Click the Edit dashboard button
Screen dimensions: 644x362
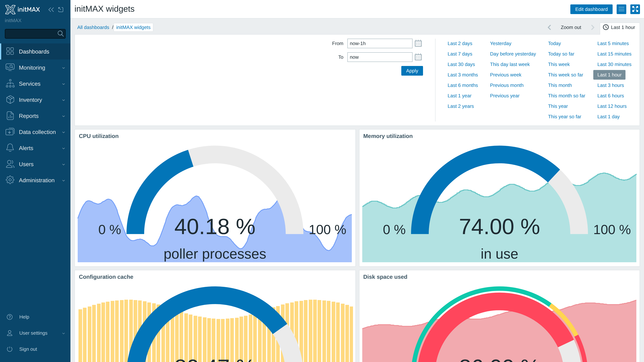point(591,9)
